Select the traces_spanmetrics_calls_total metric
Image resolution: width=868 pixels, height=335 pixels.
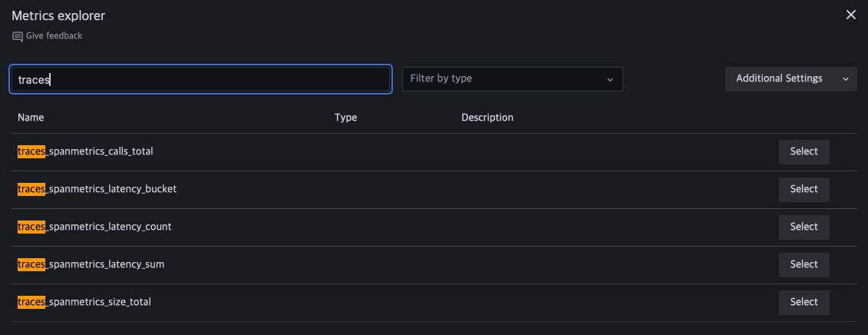804,151
